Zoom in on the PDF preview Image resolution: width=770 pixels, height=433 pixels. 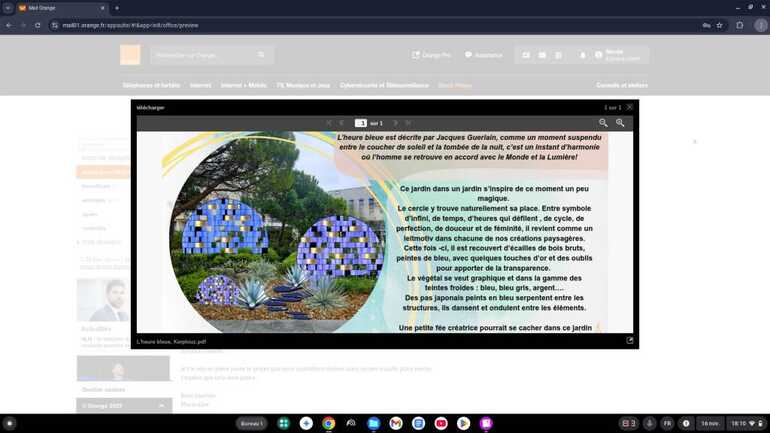tap(620, 123)
